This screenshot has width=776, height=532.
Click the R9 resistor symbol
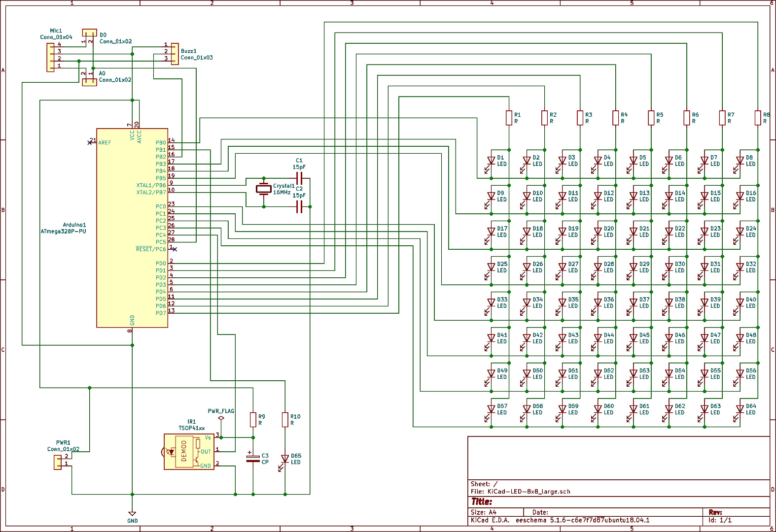253,420
